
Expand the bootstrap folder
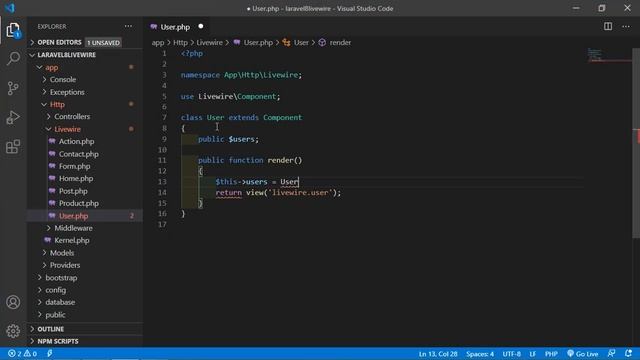85,278
